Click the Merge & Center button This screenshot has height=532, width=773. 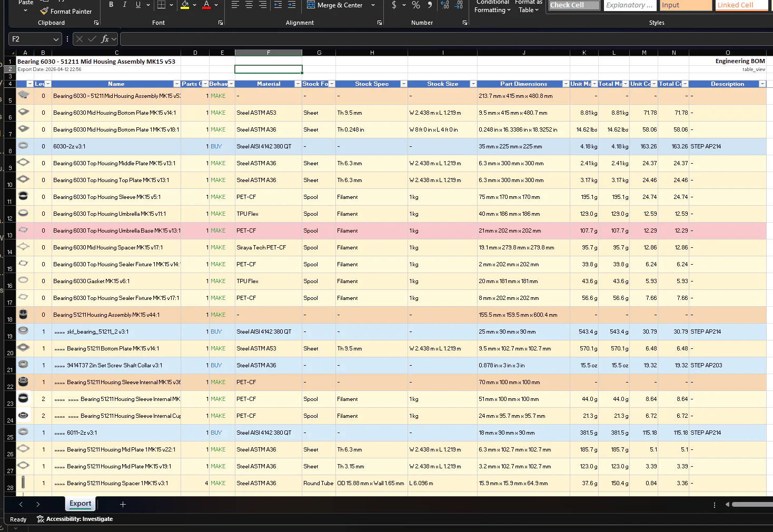[x=335, y=5]
